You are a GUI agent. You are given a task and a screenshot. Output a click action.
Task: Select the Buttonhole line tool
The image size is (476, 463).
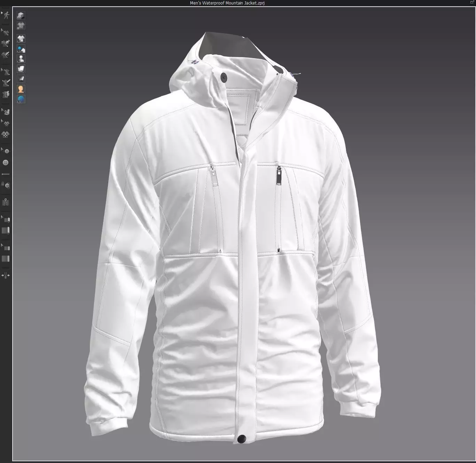point(6,174)
